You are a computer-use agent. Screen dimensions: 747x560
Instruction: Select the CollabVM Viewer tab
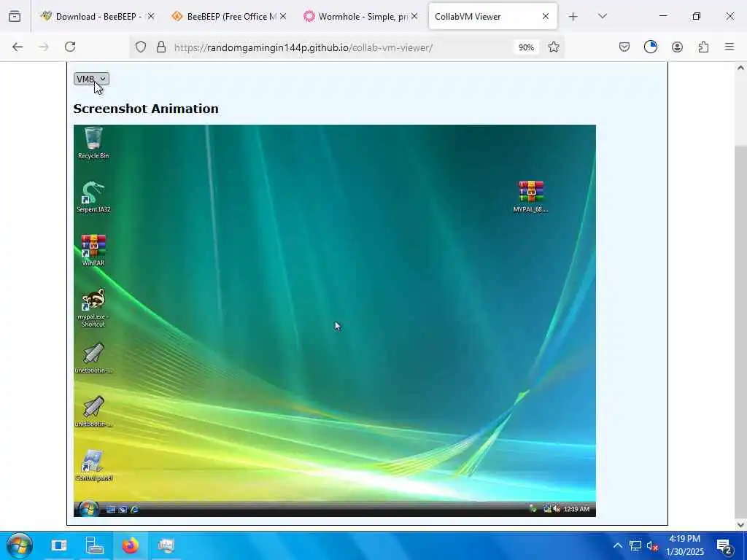coord(492,16)
